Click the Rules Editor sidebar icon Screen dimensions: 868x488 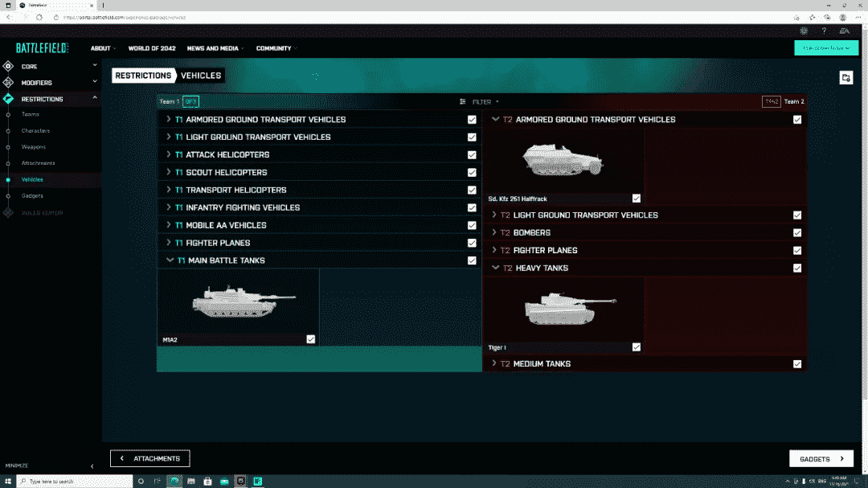[8, 213]
